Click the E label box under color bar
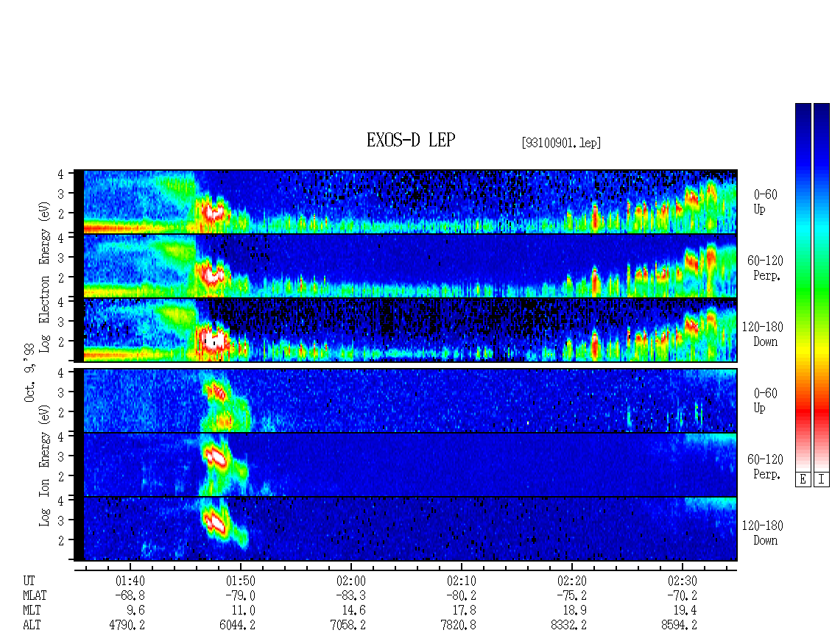832x644 pixels. tap(803, 480)
